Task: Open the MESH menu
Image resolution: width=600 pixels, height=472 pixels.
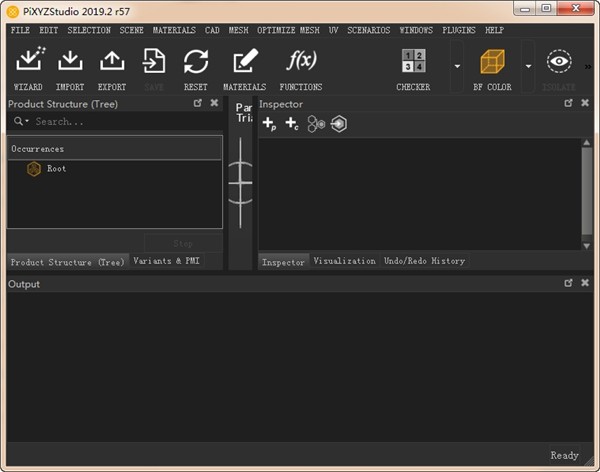Action: tap(238, 30)
